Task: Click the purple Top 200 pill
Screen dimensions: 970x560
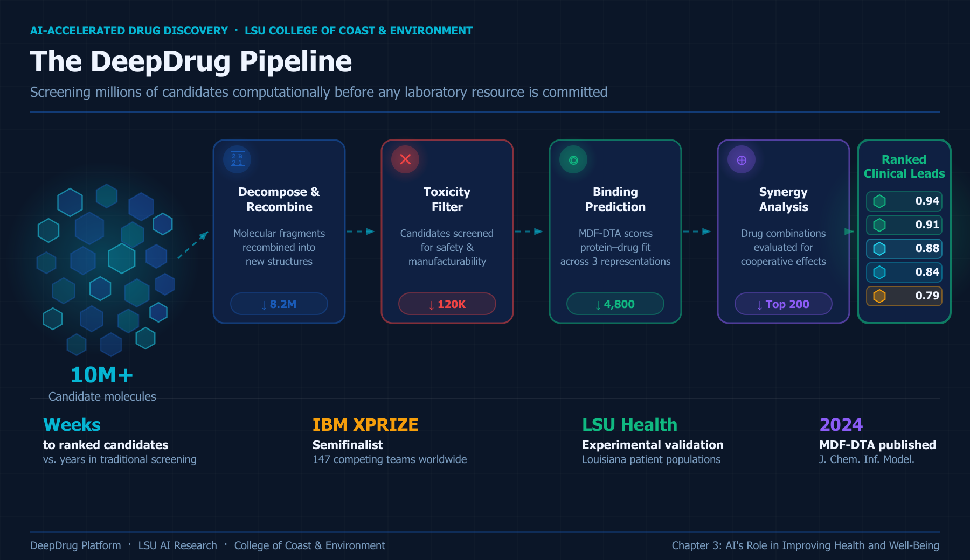Action: (x=784, y=304)
